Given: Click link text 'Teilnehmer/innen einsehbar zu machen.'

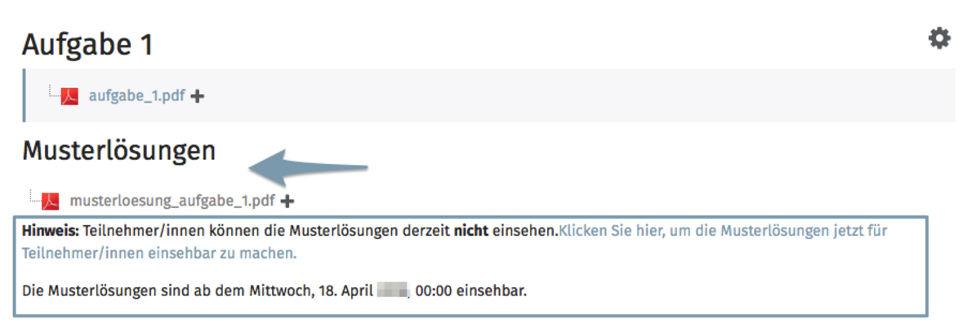Looking at the screenshot, I should pyautogui.click(x=159, y=254).
